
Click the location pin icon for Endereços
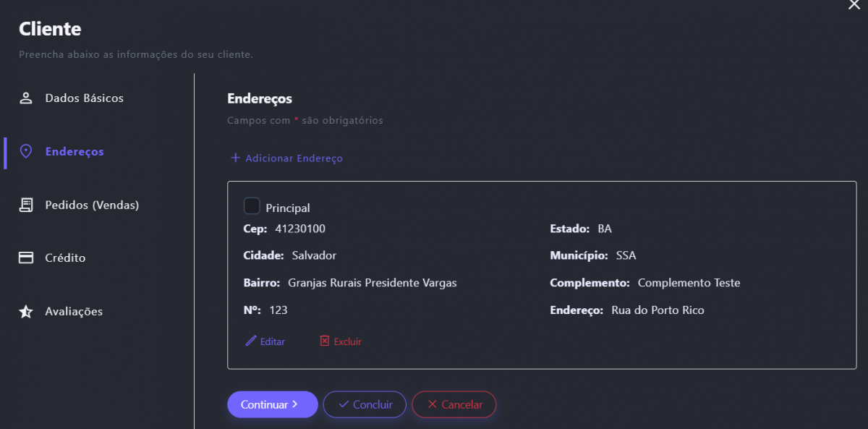coord(26,152)
